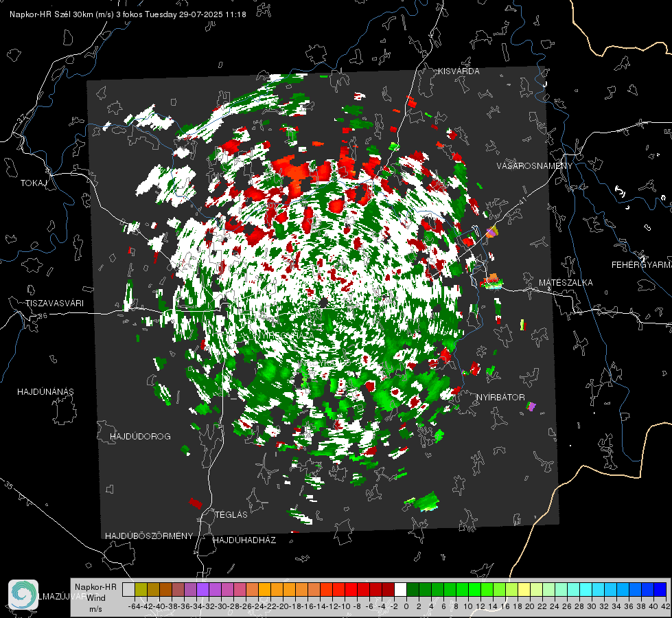Click the MÁTÉSZALKA town label
Image resolution: width=672 pixels, height=618 pixels.
566,283
